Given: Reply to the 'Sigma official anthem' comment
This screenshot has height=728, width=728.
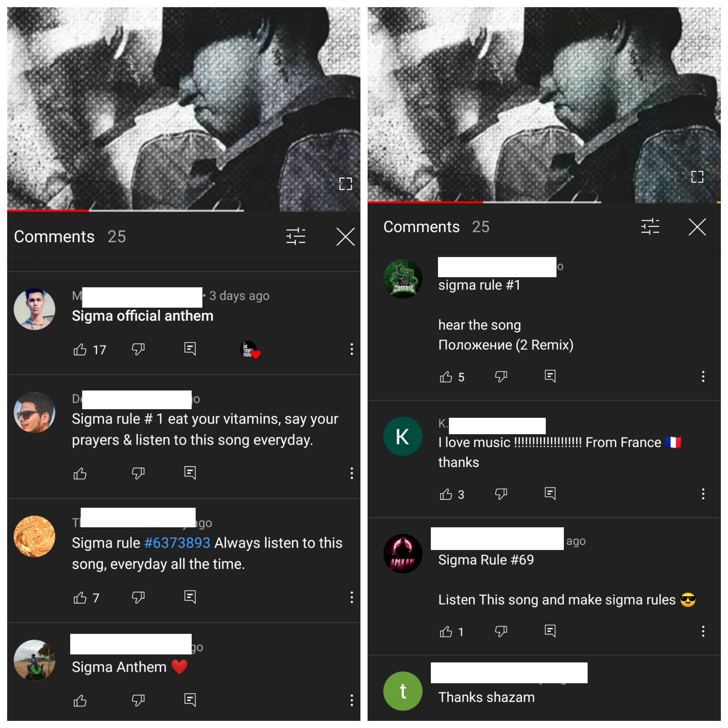Looking at the screenshot, I should [190, 349].
